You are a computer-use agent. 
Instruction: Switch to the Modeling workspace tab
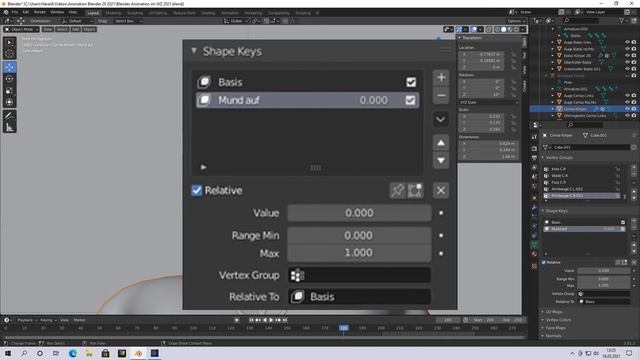113,13
